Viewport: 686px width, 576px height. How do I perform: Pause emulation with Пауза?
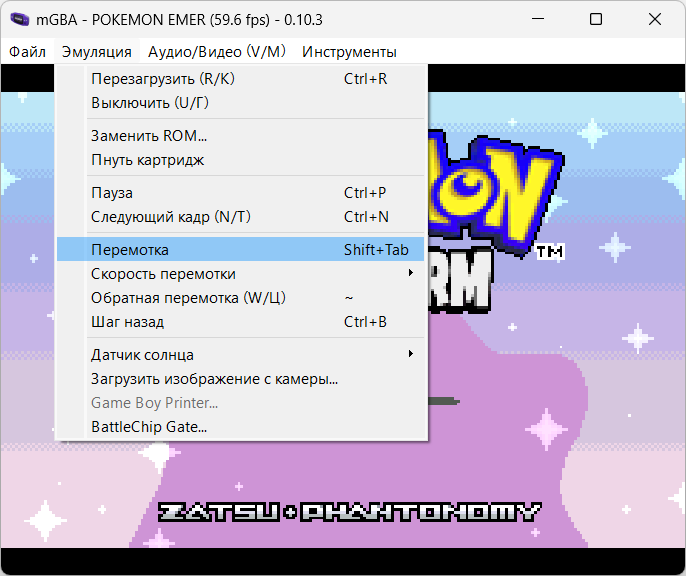click(x=240, y=192)
